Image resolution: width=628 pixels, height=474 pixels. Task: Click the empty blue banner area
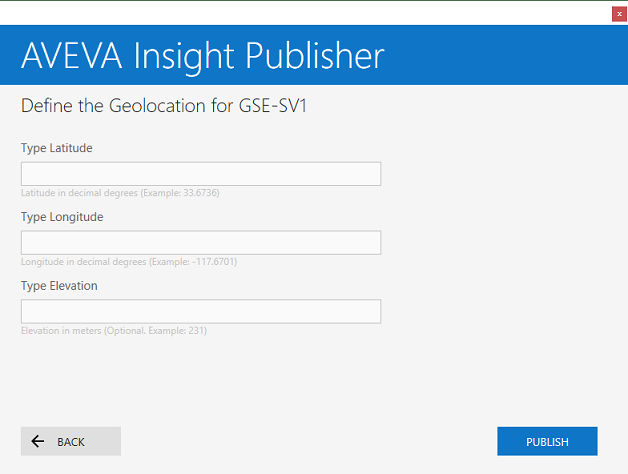500,55
